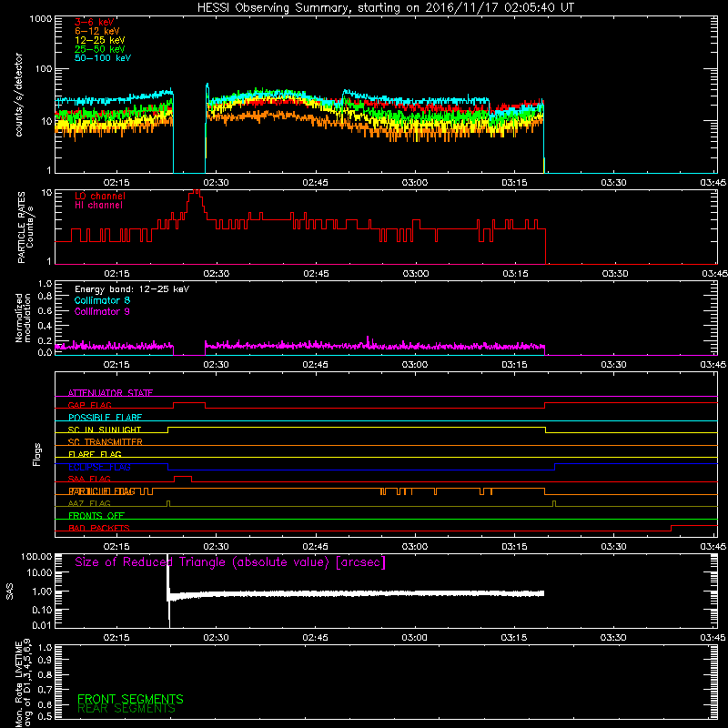Select the Collimator 9 legend label
The width and height of the screenshot is (728, 728).
(102, 311)
